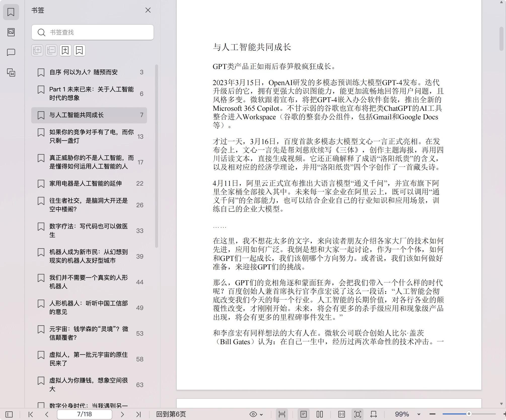
Task: Select bookmark 与人工智能共同成长
Action: 89,115
